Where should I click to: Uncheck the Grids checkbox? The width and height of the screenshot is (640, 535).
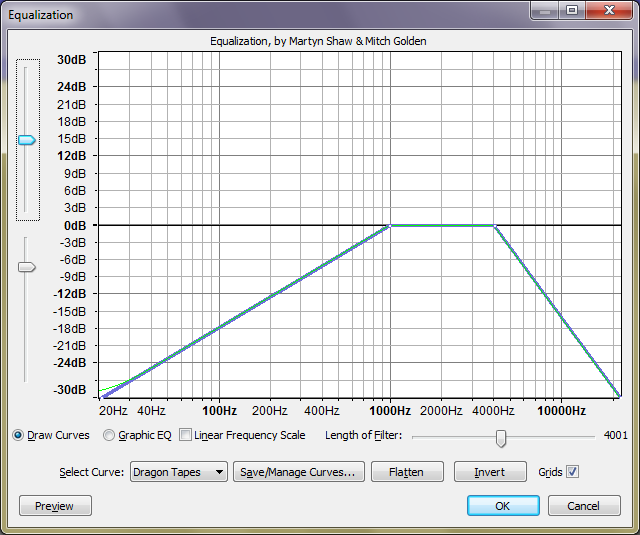(573, 472)
